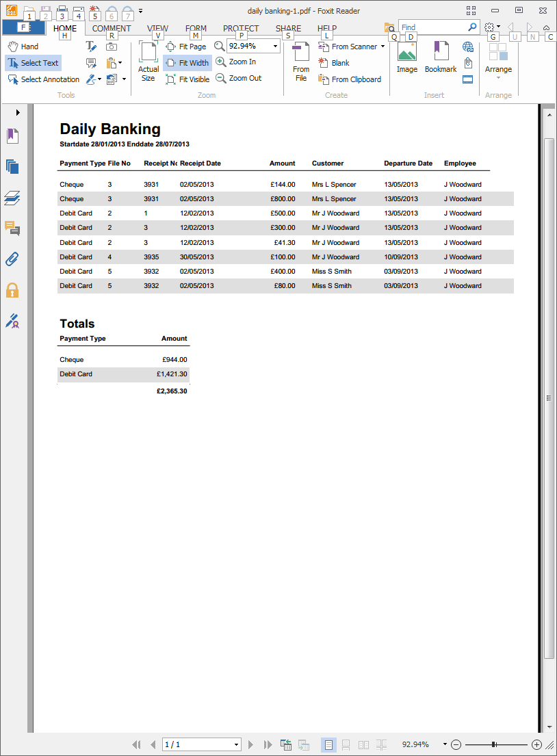Screen dimensions: 557x756
Task: Open the Layers side panel
Action: (12, 198)
